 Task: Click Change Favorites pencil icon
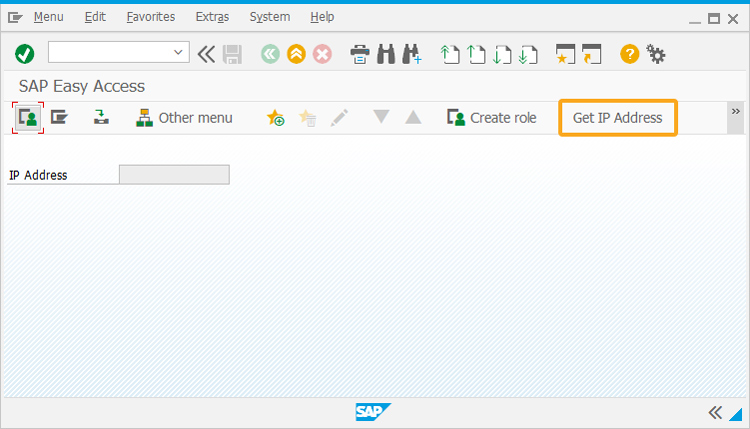point(339,118)
